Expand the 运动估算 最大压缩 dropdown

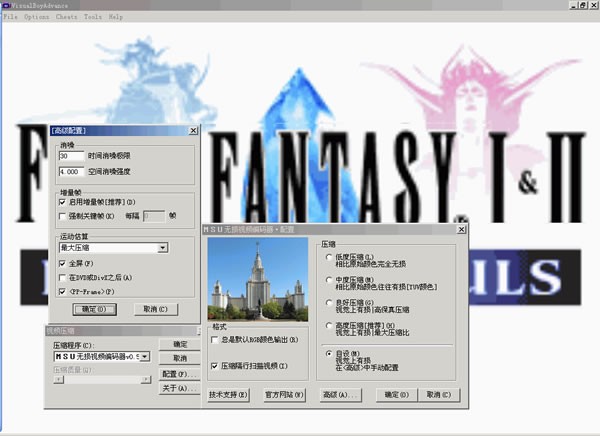pyautogui.click(x=163, y=248)
